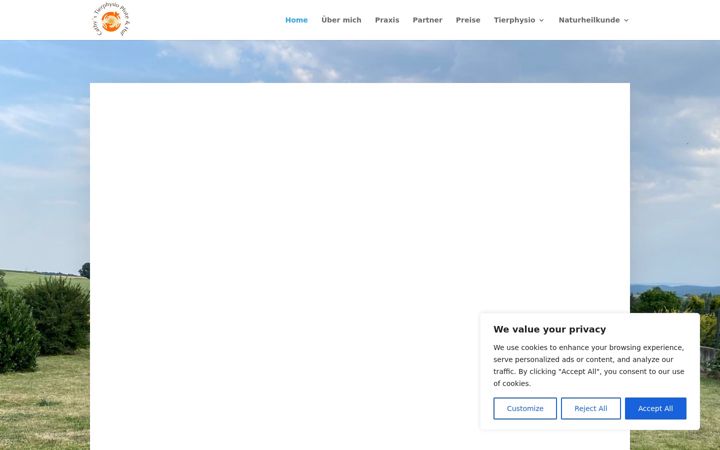This screenshot has width=720, height=450.
Task: Open the Praxis page
Action: pyautogui.click(x=387, y=20)
